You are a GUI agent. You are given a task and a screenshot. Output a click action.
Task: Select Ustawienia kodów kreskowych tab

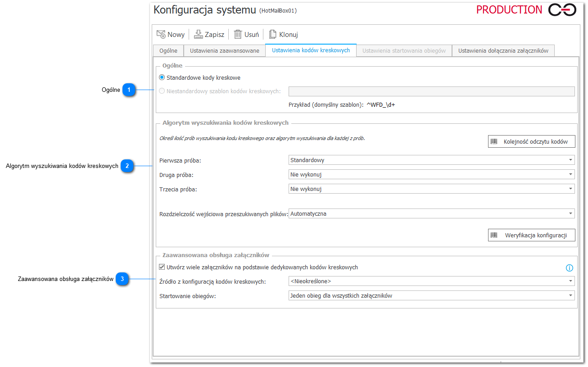pyautogui.click(x=311, y=50)
